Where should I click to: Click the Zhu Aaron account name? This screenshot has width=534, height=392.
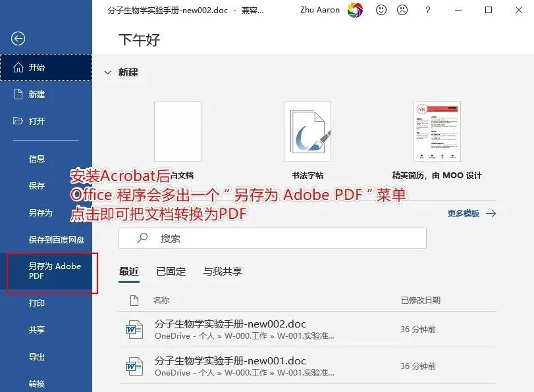point(320,10)
